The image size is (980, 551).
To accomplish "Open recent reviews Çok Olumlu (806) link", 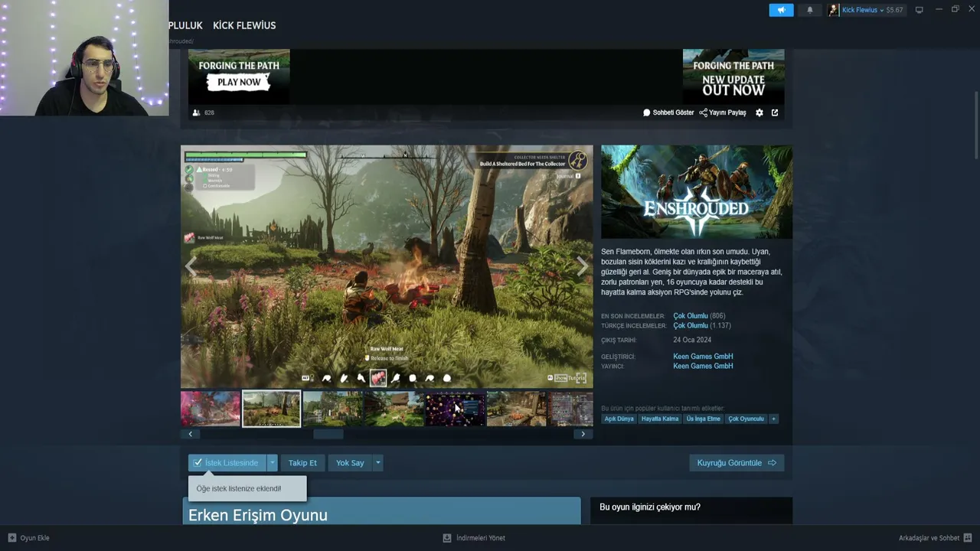I will pyautogui.click(x=691, y=316).
